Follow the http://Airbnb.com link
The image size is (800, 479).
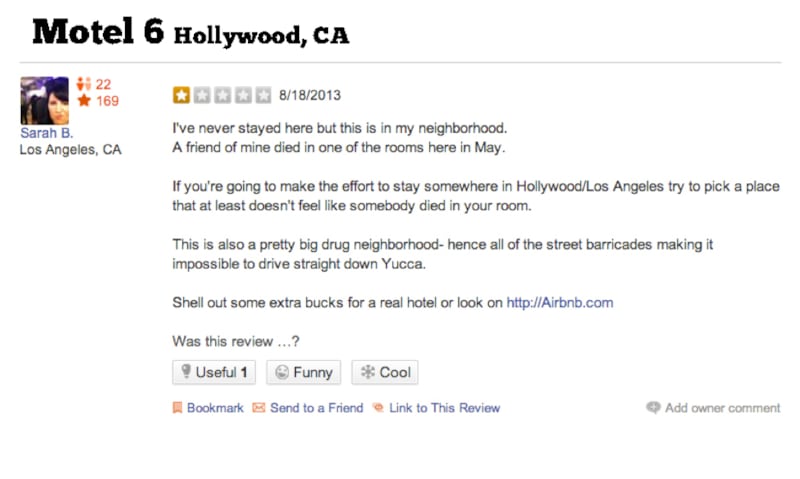pos(559,302)
